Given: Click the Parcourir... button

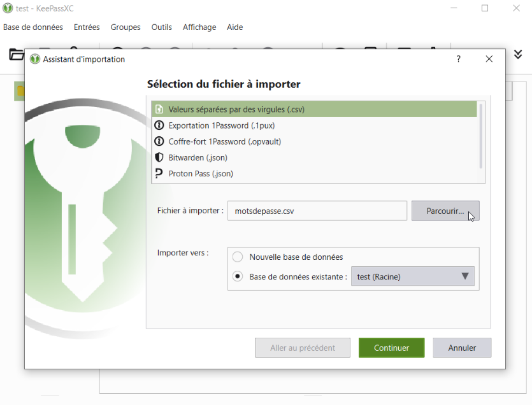Looking at the screenshot, I should 445,211.
